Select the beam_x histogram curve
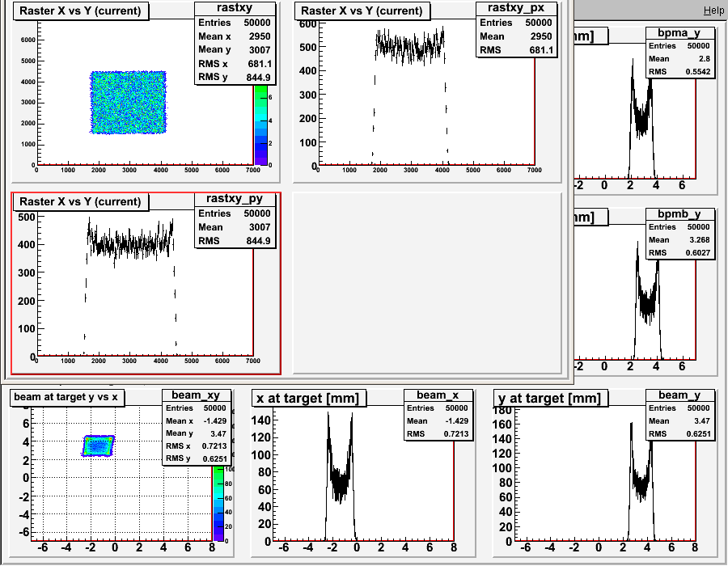Screen dimensions: 728x566 341,475
